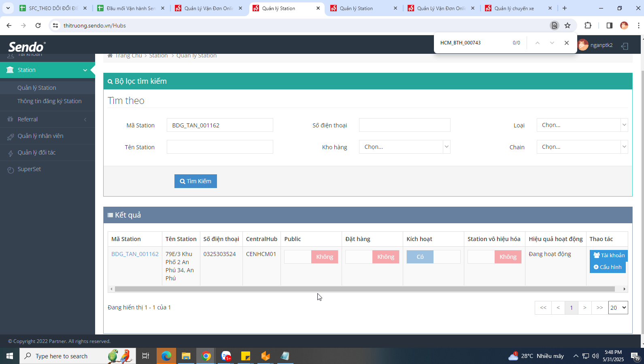
Task: Open Google Chrome from the taskbar
Action: 206,356
